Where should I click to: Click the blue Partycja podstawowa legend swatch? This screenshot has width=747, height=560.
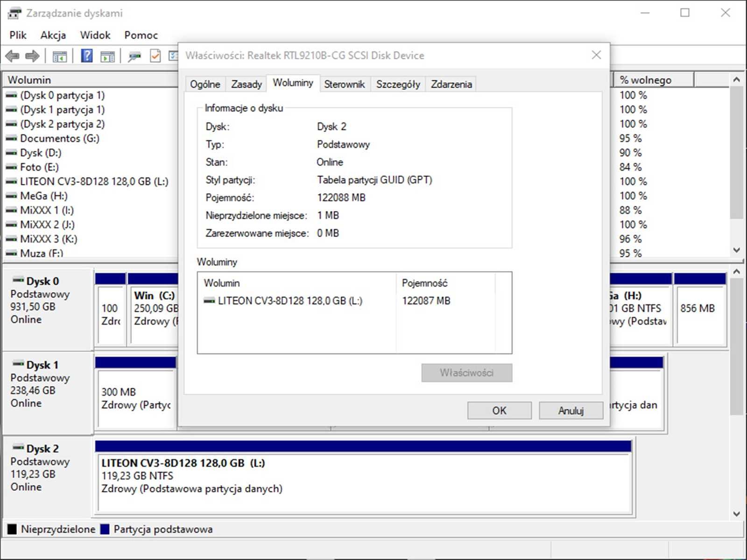pyautogui.click(x=105, y=529)
